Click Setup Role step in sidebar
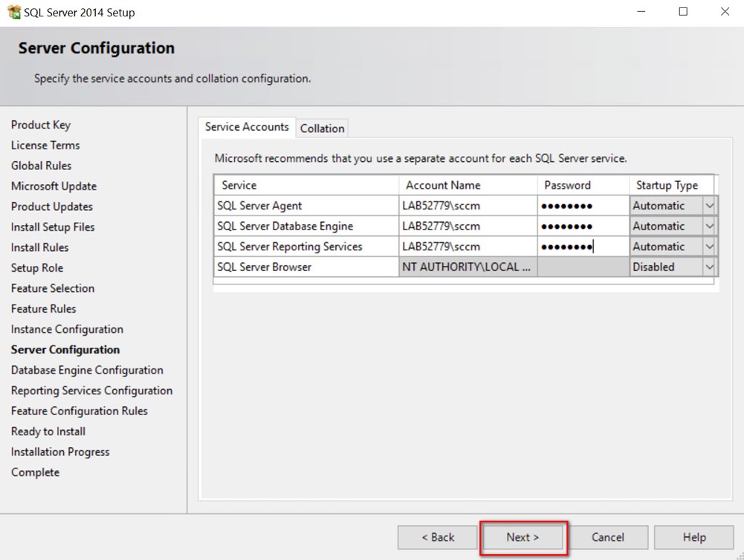Image resolution: width=744 pixels, height=560 pixels. click(x=37, y=267)
